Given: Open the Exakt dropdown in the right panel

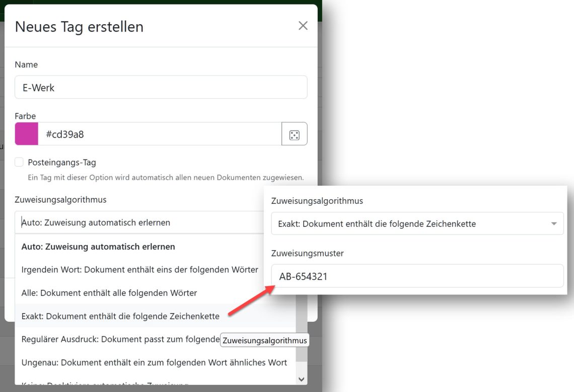Looking at the screenshot, I should click(x=417, y=223).
